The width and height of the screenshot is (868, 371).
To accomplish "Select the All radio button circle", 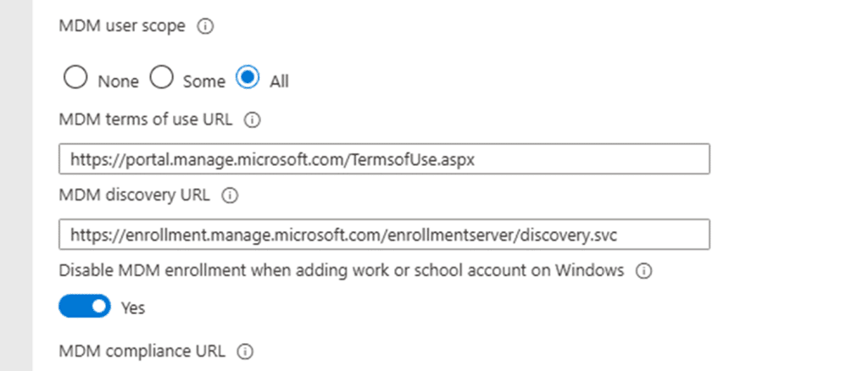I will point(248,80).
